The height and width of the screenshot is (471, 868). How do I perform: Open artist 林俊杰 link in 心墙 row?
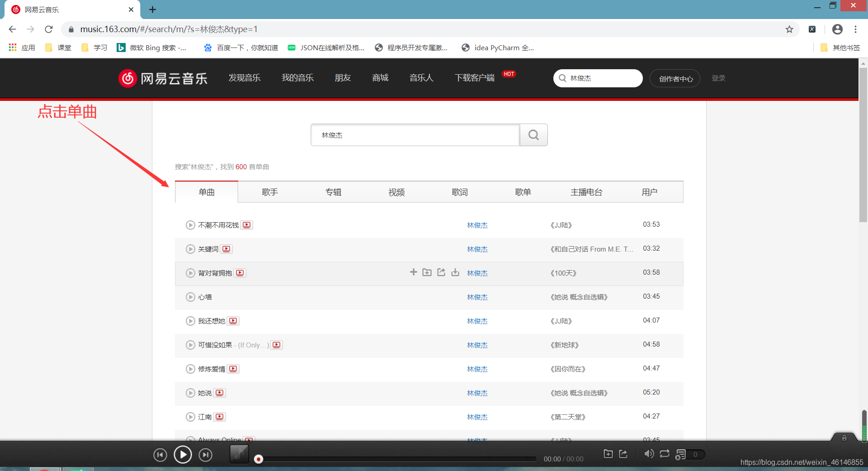click(477, 297)
